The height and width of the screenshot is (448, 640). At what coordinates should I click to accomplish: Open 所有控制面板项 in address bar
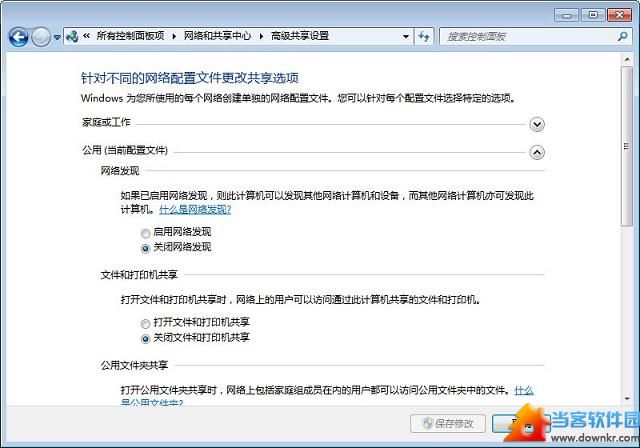click(130, 36)
